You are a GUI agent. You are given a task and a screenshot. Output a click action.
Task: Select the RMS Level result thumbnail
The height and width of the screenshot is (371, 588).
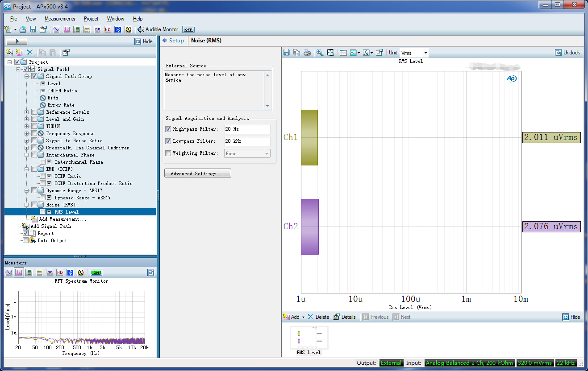[x=309, y=338]
